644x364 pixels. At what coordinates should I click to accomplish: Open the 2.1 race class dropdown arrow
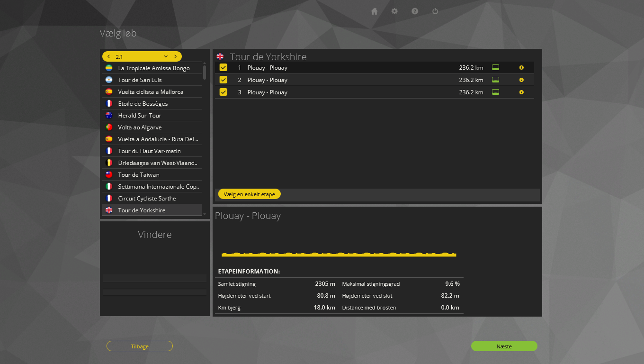click(x=166, y=56)
